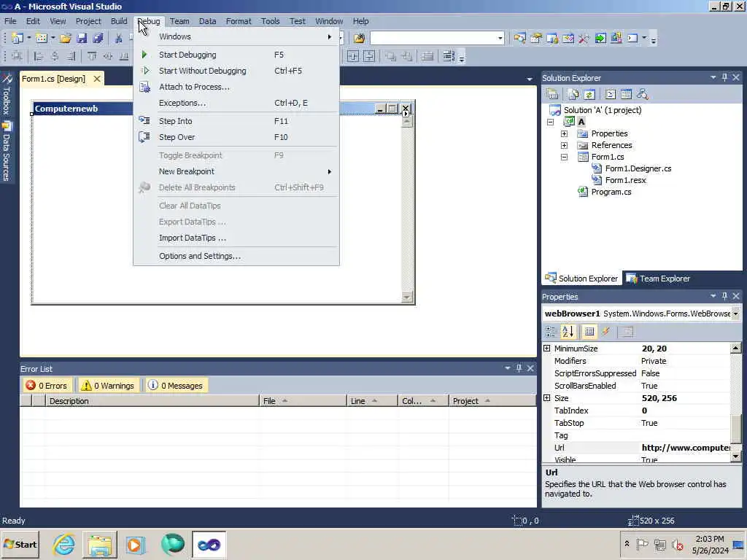Image resolution: width=747 pixels, height=560 pixels.
Task: Open the Data Sources side panel tab
Action: pyautogui.click(x=7, y=152)
